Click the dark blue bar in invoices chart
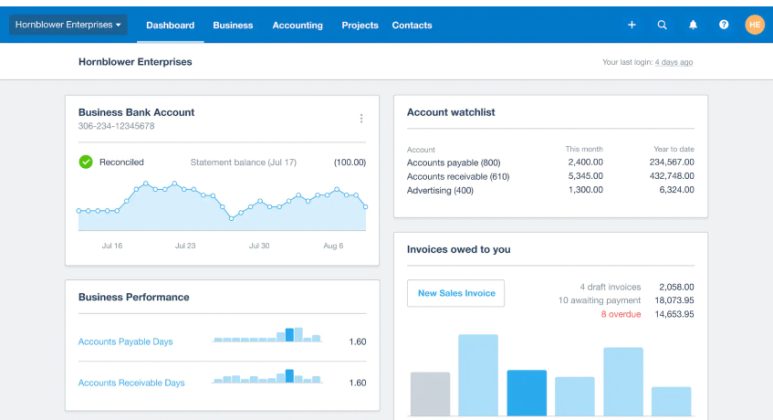 point(526,392)
